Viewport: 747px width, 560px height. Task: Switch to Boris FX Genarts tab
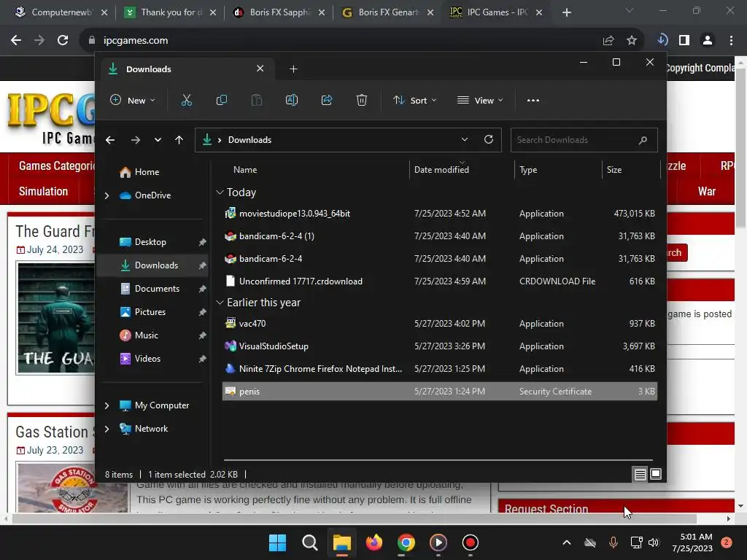[x=387, y=12]
